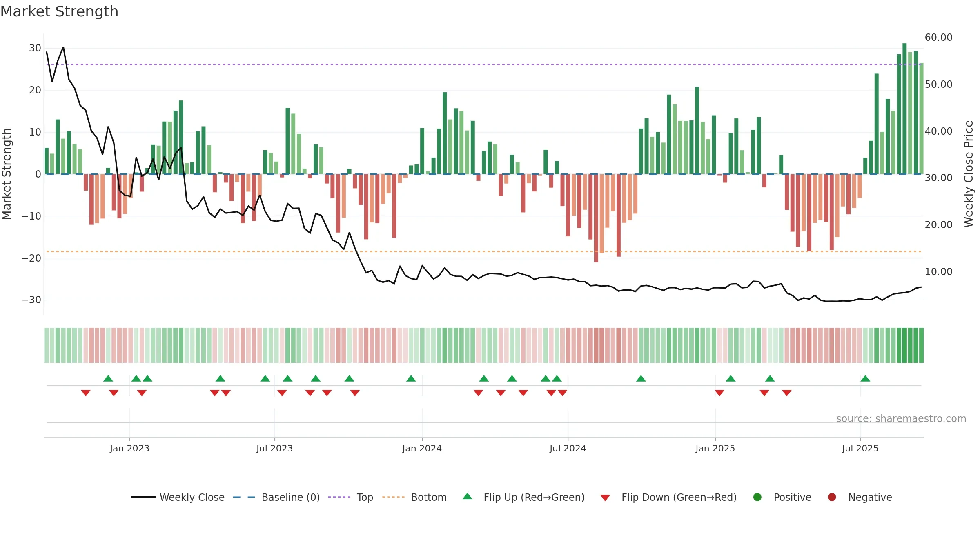Click the purple dotted Top sample in legend

point(339,497)
